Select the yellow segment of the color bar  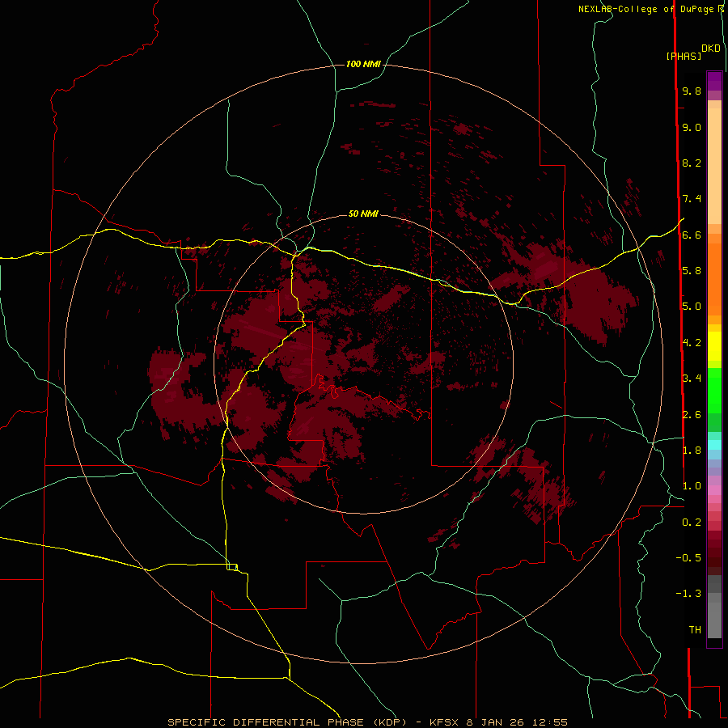pyautogui.click(x=714, y=346)
